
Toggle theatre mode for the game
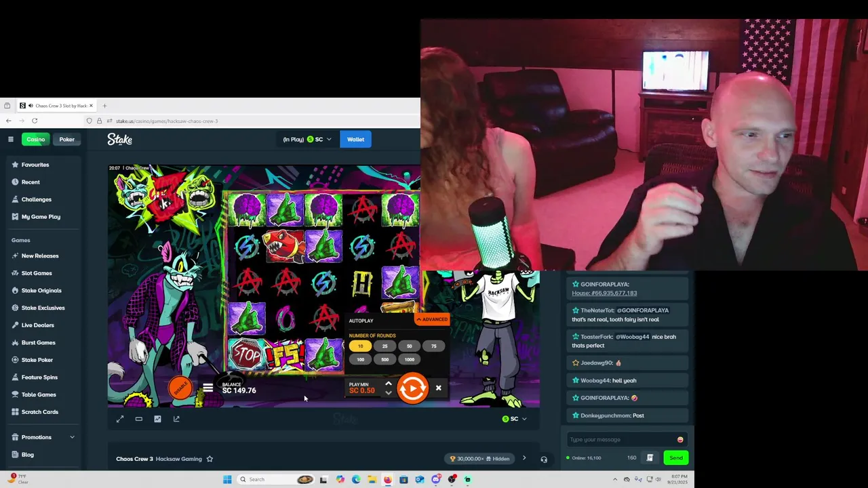[138, 420]
